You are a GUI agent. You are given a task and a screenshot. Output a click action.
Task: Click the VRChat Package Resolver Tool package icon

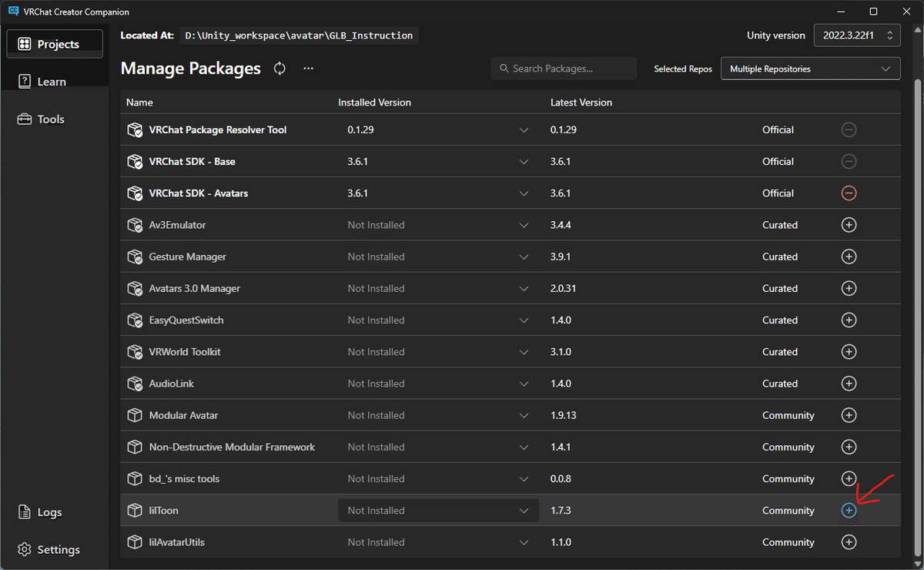click(135, 130)
